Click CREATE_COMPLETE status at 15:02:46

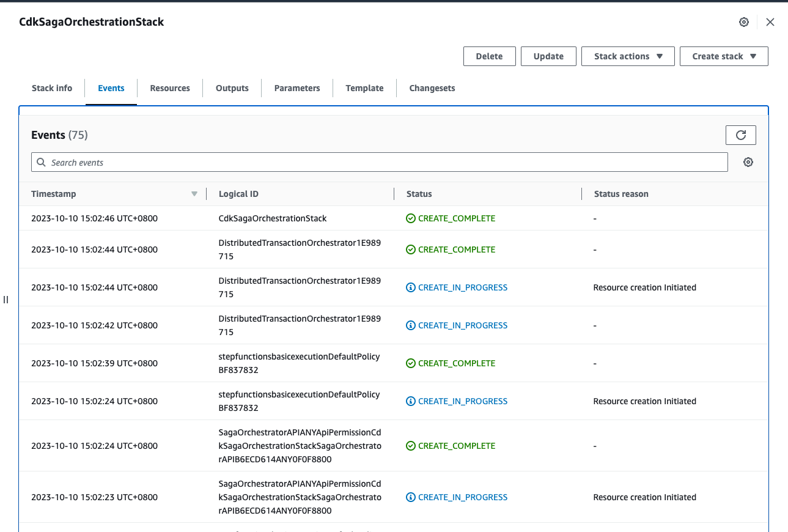tap(451, 218)
